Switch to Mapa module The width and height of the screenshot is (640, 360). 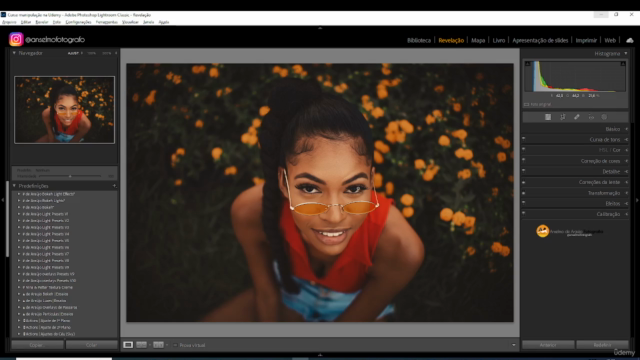pyautogui.click(x=478, y=40)
